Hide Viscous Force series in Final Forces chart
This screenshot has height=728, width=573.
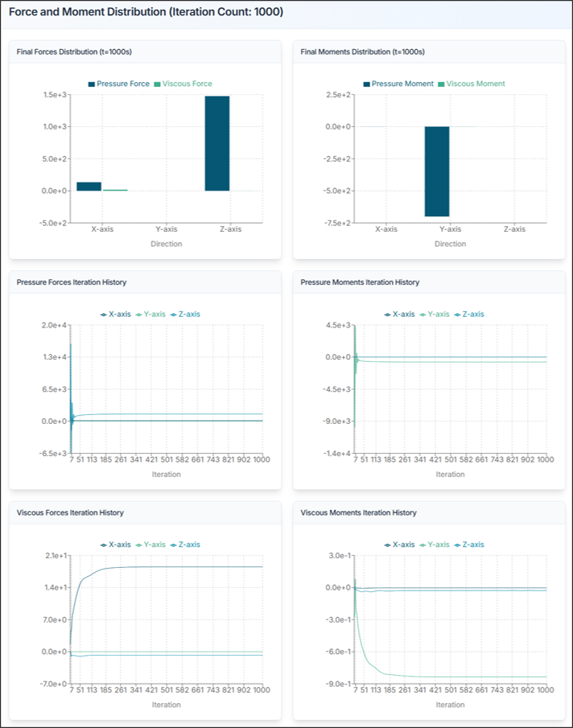(x=187, y=84)
